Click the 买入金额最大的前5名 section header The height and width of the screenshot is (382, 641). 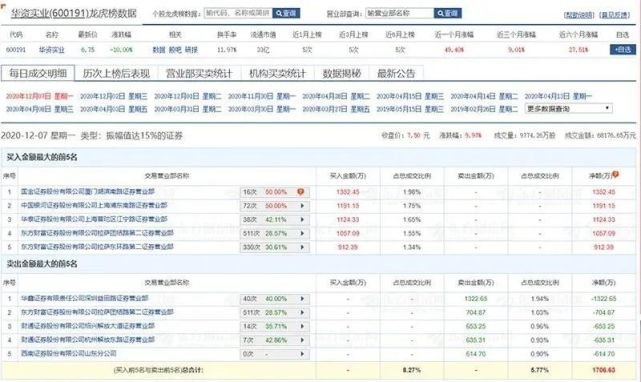[42, 157]
